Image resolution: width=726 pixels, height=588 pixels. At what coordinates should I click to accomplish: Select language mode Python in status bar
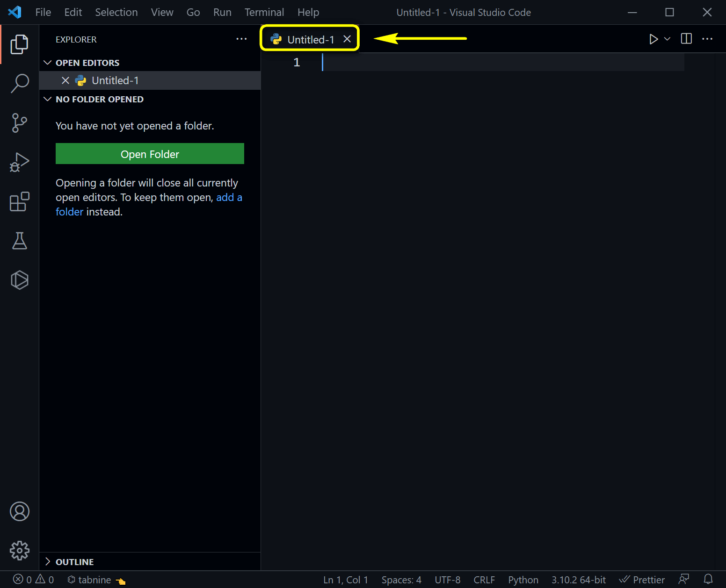coord(523,580)
